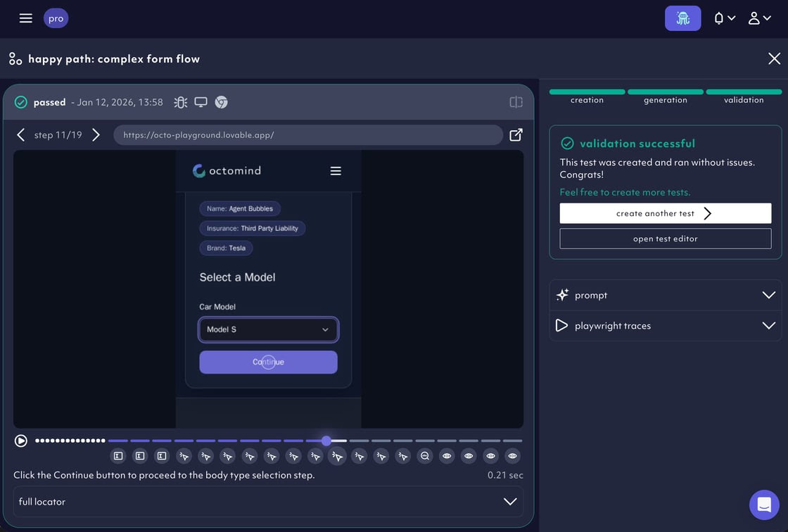Click the test case icon beside the title
This screenshot has height=532, width=788.
[15, 59]
